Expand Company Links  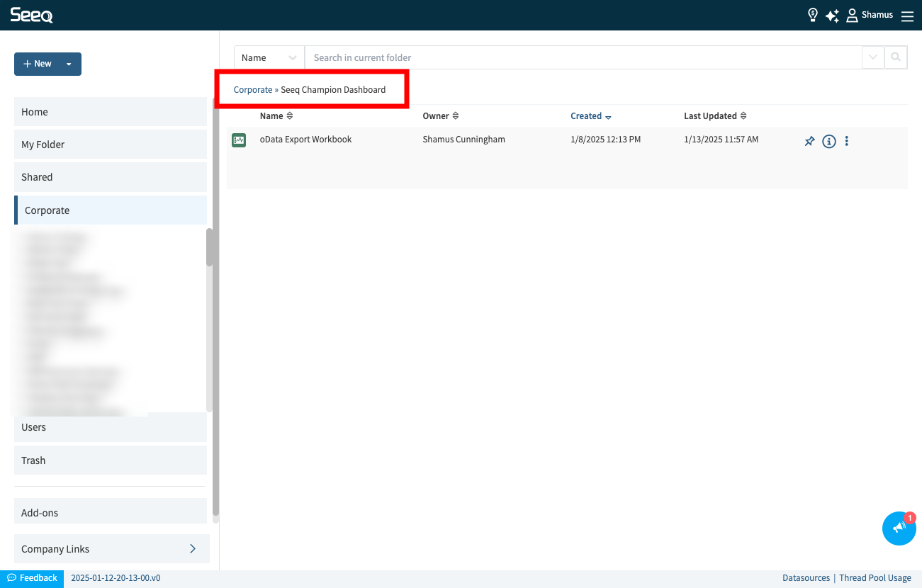coord(112,549)
